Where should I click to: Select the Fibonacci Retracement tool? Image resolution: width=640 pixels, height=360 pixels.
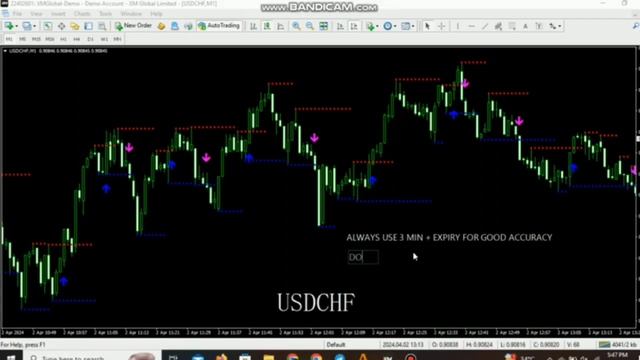512,26
